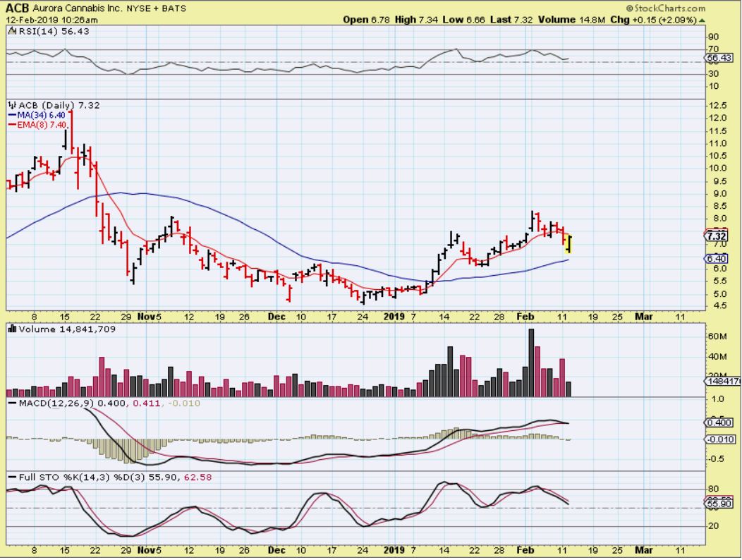This screenshot has height=560, width=742.
Task: Click the 60M volume axis label
Action: click(717, 336)
